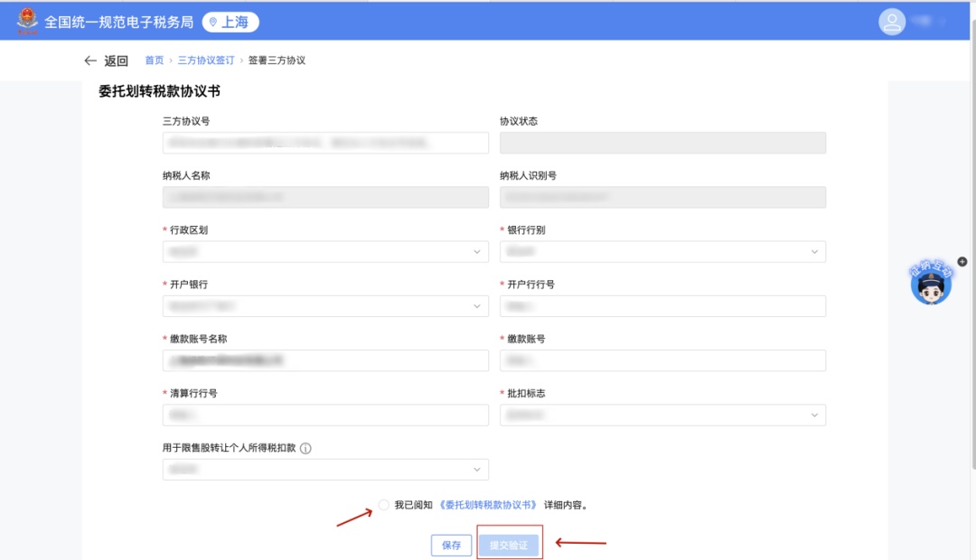Go to 首页 in the breadcrumb
Screen dimensions: 976x560
(154, 61)
